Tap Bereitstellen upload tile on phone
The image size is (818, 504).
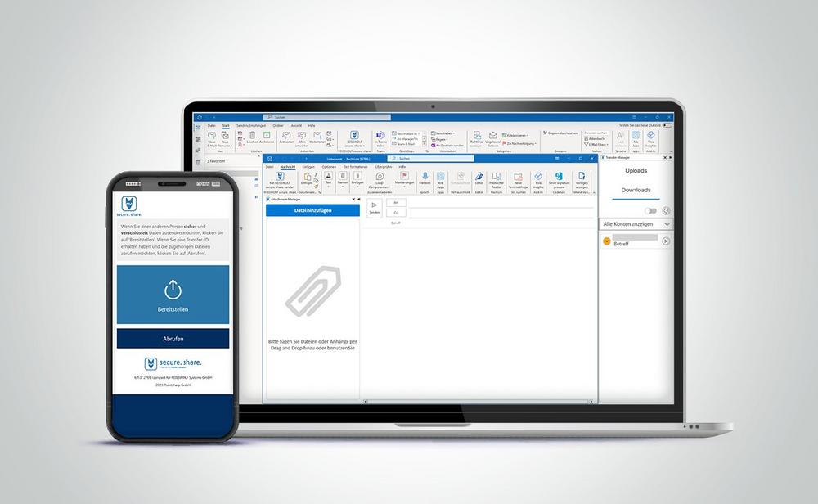pos(173,295)
